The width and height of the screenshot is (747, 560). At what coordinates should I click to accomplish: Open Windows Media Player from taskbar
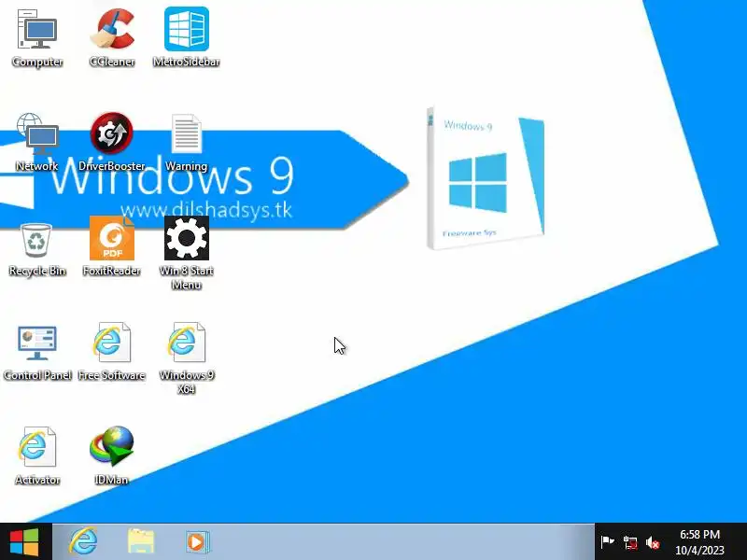pos(197,542)
